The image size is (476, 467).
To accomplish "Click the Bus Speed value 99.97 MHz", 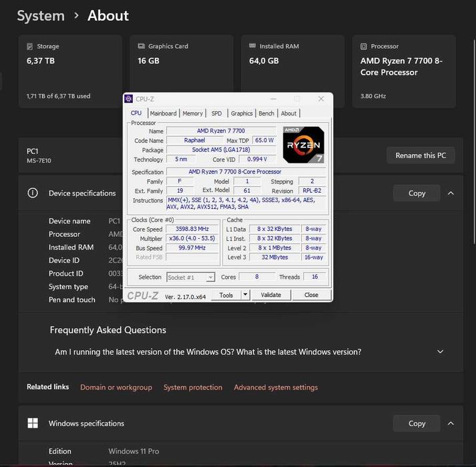I will tap(192, 248).
